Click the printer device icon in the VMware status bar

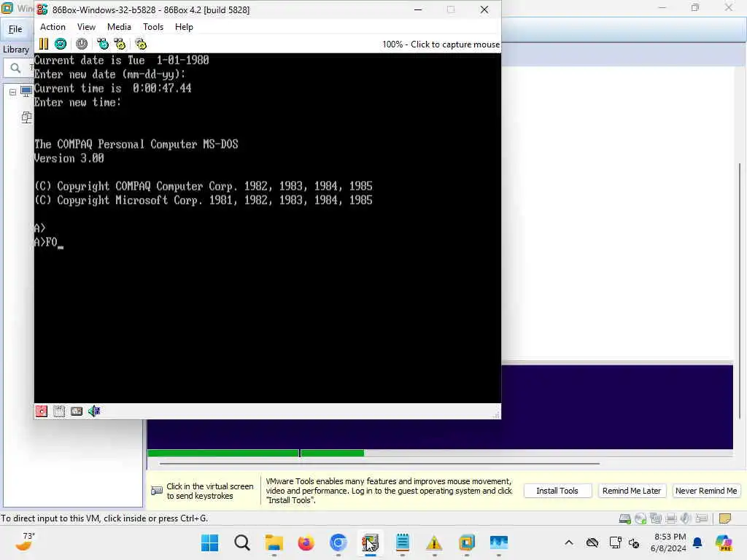pos(671,518)
